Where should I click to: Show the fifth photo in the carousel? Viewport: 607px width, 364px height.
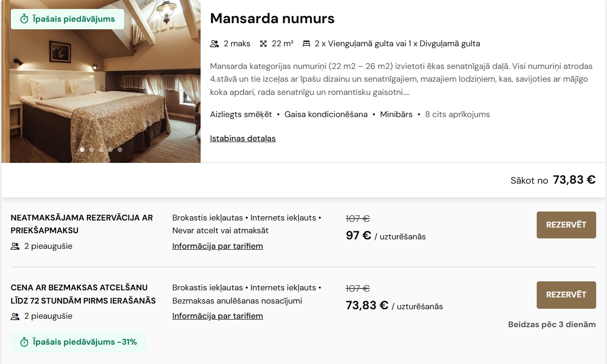[x=120, y=150]
